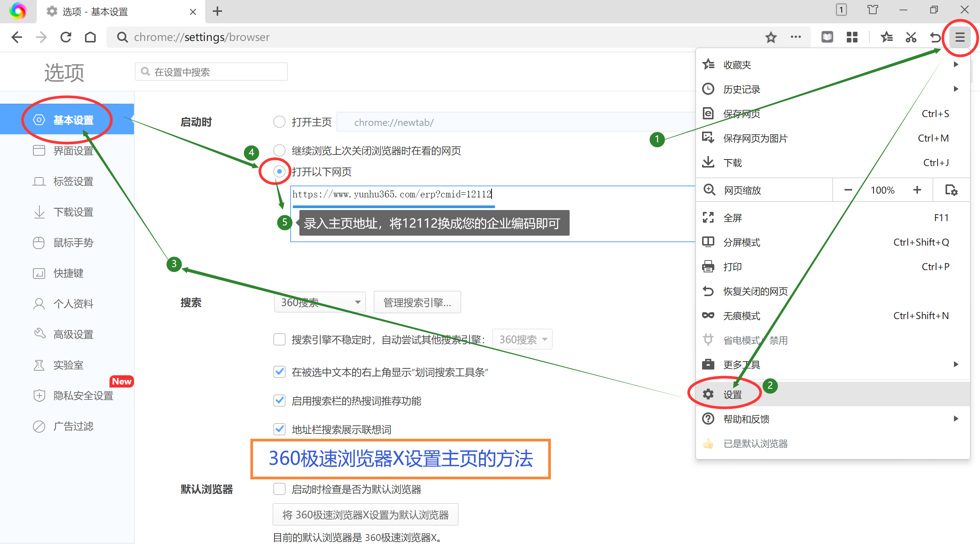Open 快捷键 in sidebar
The image size is (980, 544).
pos(67,273)
